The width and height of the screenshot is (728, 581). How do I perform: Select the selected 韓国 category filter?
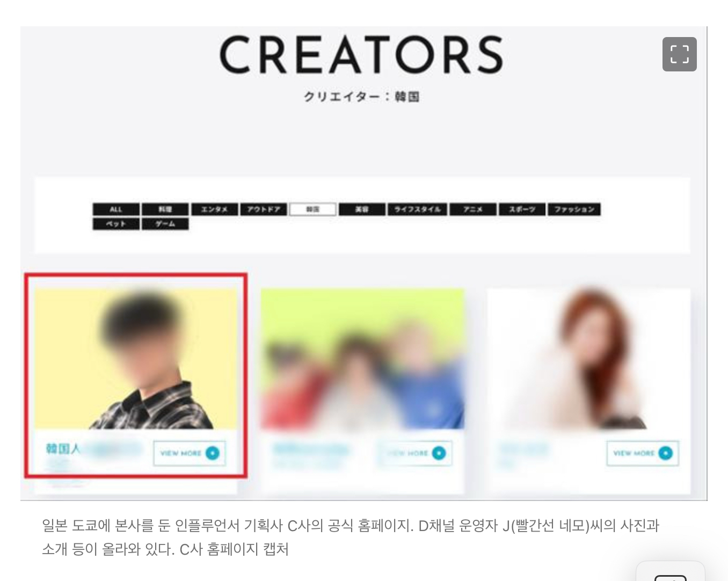(313, 209)
